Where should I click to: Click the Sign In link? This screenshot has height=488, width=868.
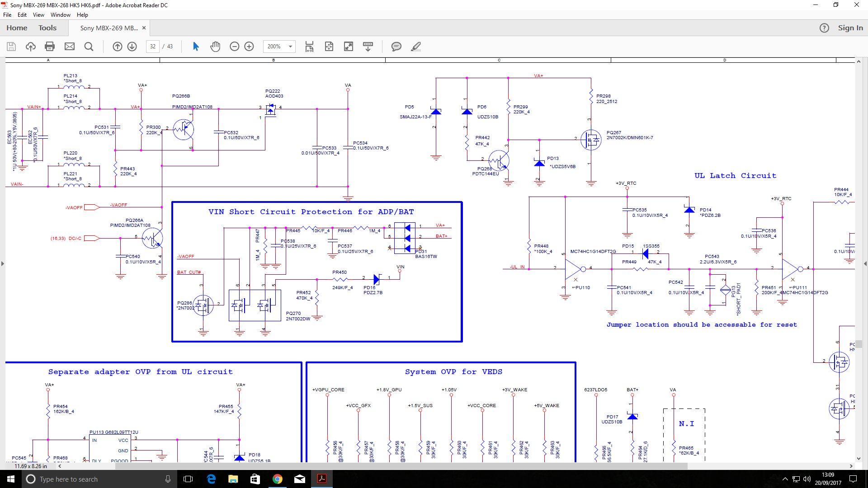coord(850,28)
